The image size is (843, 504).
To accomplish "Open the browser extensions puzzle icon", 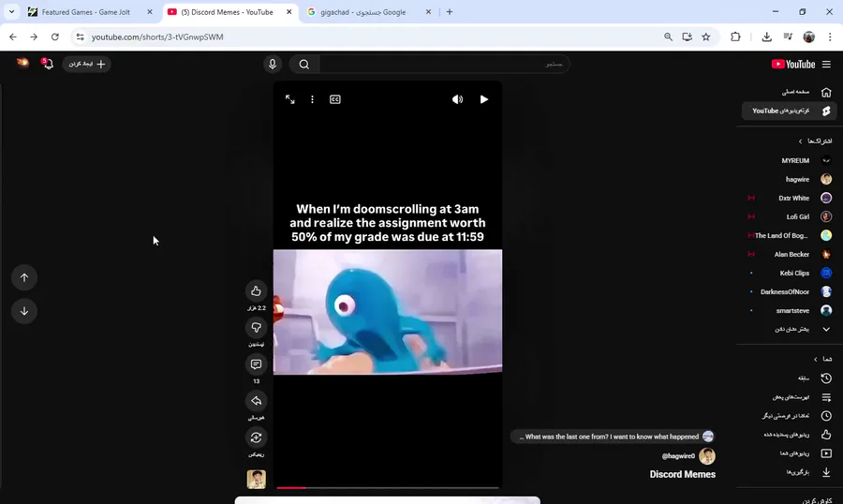I will click(735, 37).
